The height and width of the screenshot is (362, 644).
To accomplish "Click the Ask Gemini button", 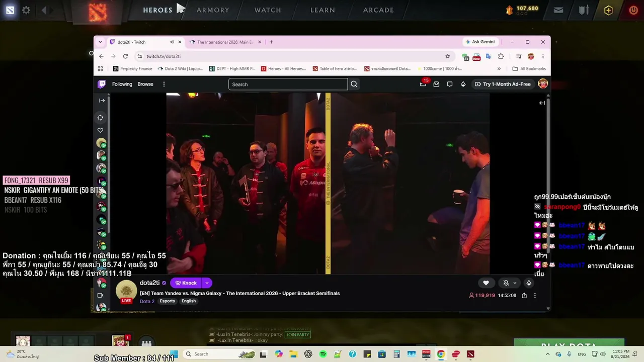I will tap(480, 42).
